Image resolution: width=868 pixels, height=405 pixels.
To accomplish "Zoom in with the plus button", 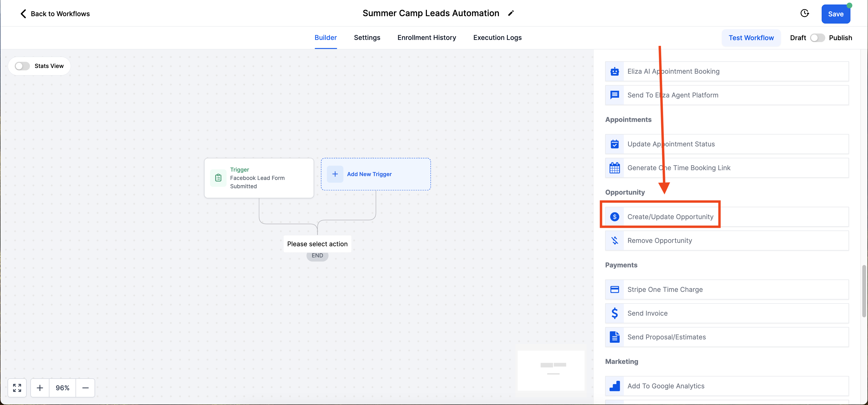I will [40, 388].
